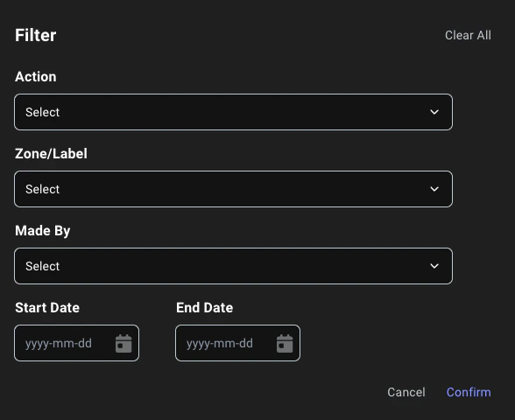Image resolution: width=515 pixels, height=420 pixels.
Task: Open the Start Date calendar picker icon
Action: pyautogui.click(x=123, y=343)
